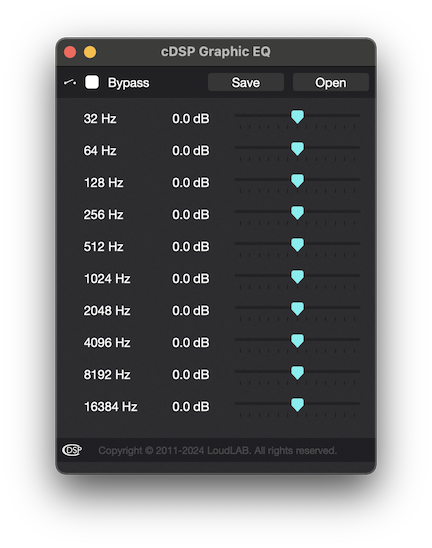Click the 2048 Hz slider handle
The width and height of the screenshot is (432, 548).
tap(297, 309)
